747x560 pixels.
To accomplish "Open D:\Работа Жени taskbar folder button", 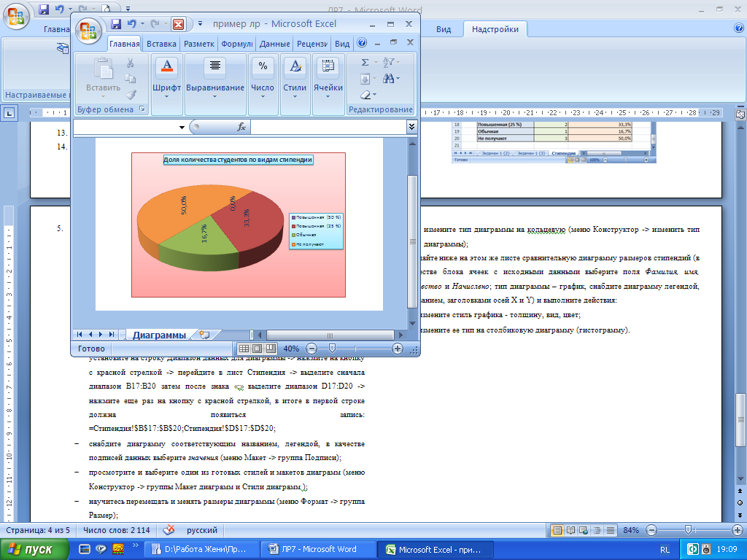I will click(x=201, y=549).
